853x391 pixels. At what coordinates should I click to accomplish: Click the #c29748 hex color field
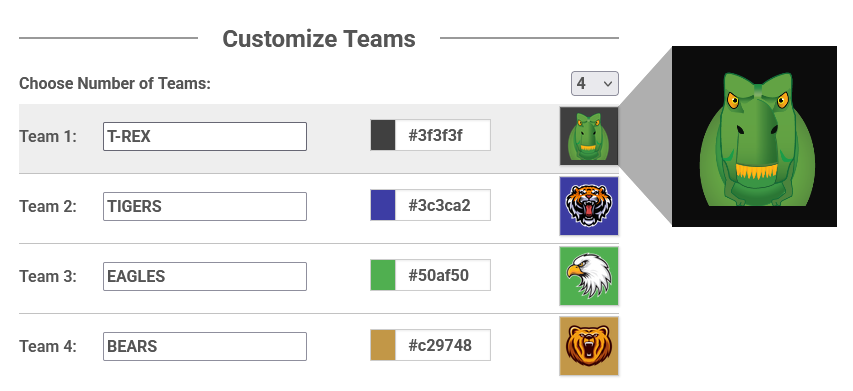click(x=443, y=345)
